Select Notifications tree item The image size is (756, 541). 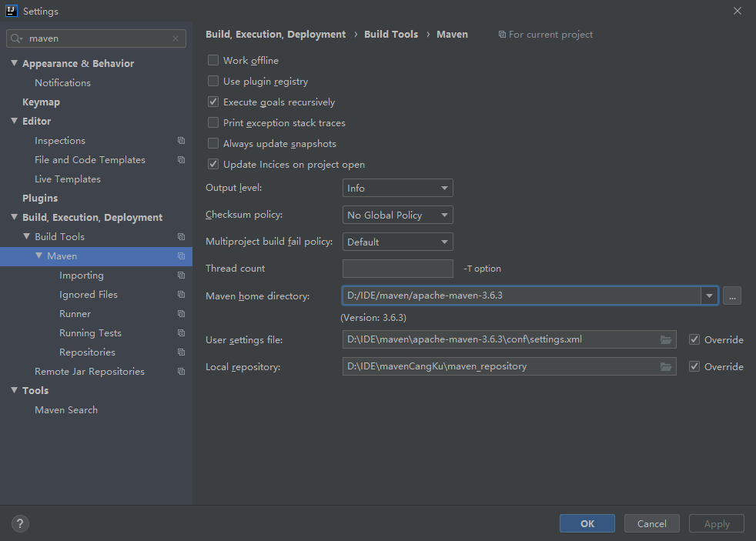62,83
